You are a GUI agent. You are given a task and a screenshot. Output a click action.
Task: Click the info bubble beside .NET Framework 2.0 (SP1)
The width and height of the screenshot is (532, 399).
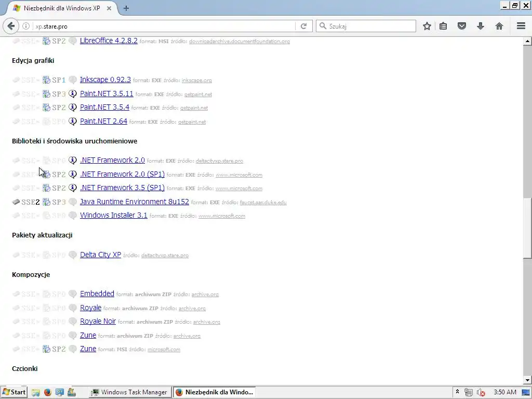[x=73, y=175]
